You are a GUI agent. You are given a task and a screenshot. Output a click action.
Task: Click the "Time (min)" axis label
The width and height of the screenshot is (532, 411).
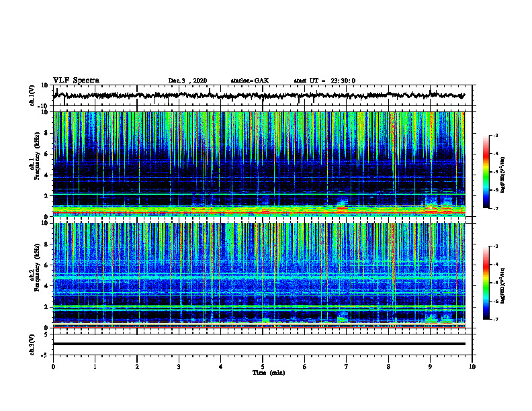coord(269,373)
